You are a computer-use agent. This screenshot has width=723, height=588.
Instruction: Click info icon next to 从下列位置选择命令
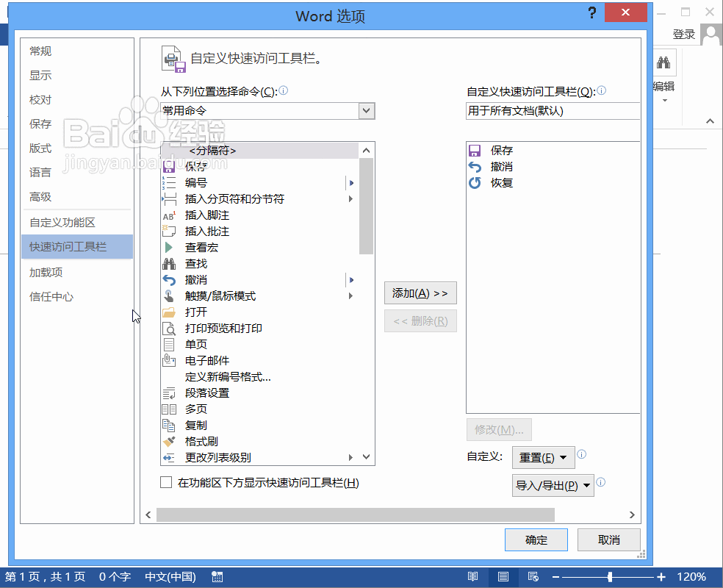pyautogui.click(x=284, y=90)
